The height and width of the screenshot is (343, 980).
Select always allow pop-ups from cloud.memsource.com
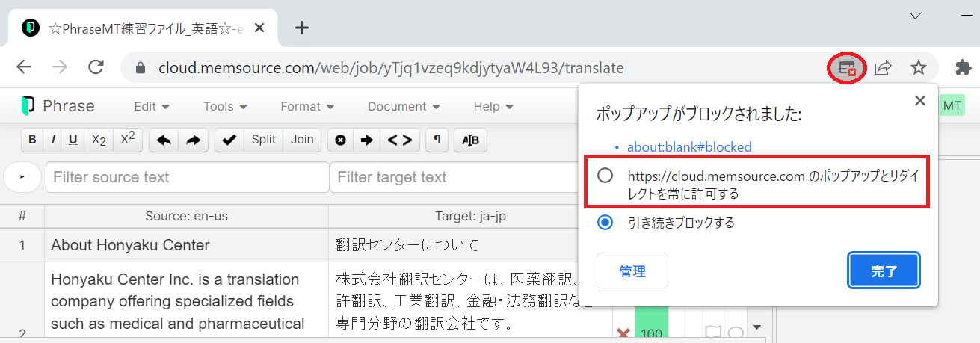click(x=605, y=176)
